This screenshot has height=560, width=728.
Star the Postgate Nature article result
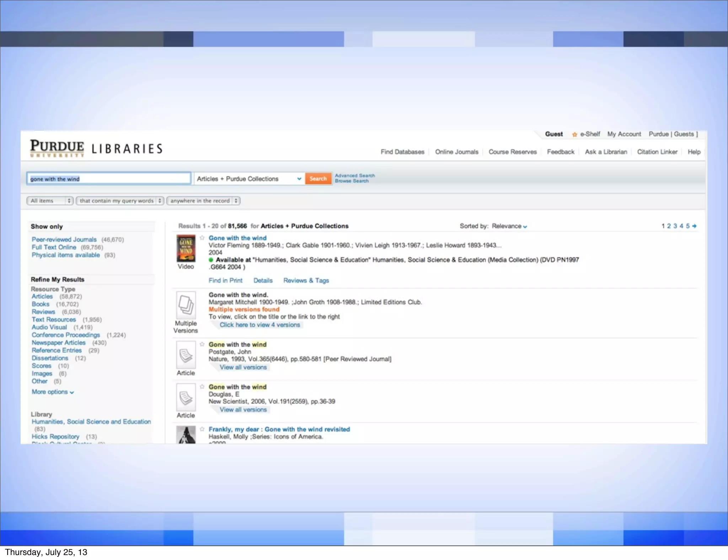[202, 344]
